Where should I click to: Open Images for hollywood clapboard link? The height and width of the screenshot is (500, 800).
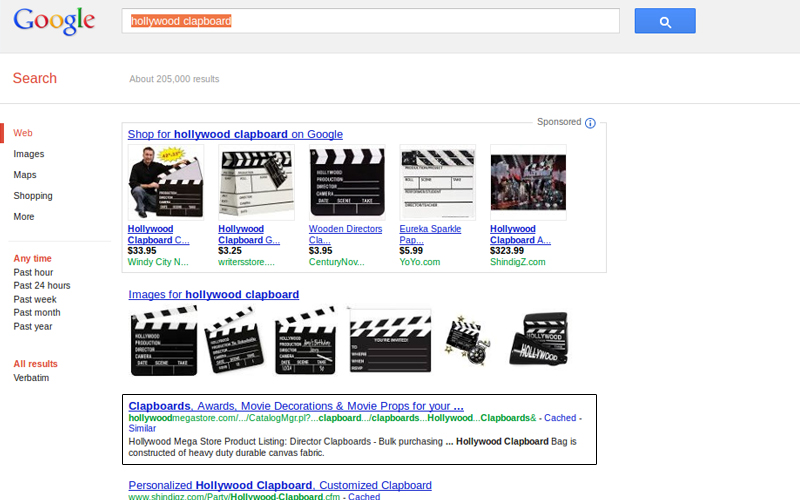214,294
